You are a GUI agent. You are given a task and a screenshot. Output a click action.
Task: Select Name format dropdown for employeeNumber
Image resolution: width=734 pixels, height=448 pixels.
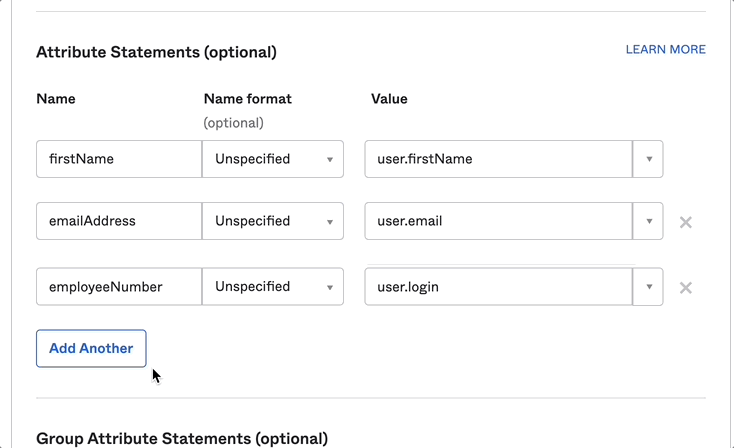pyautogui.click(x=273, y=287)
